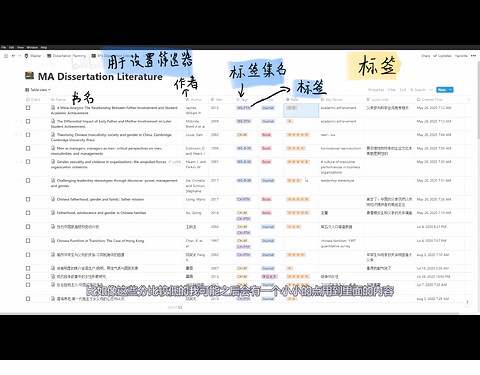
Task: Open Updates in the top bar
Action: (x=442, y=56)
